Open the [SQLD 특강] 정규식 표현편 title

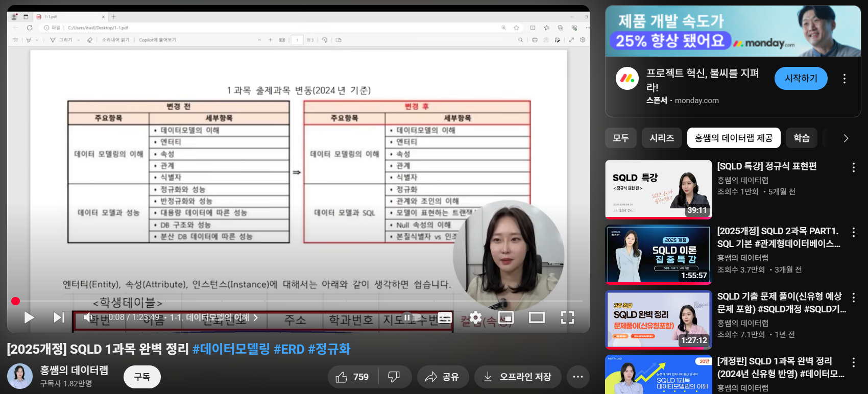click(767, 166)
